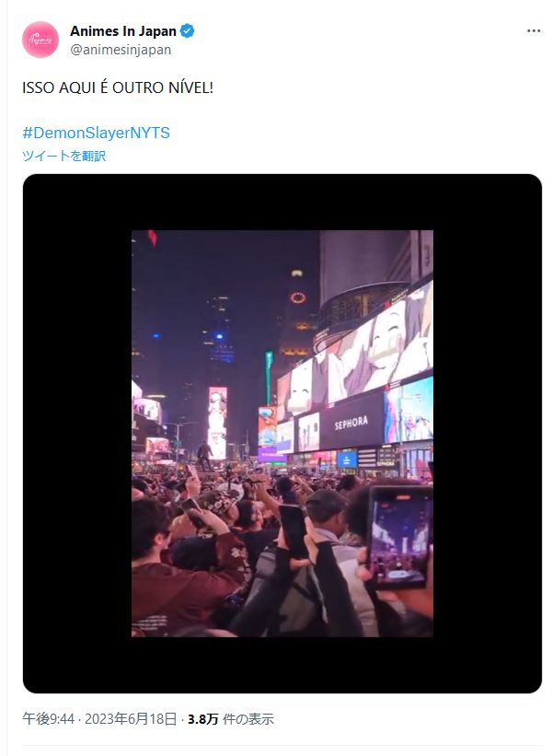The width and height of the screenshot is (552, 756).
Task: Open the #DemonSlayerNYTS hashtag
Action: 96,133
